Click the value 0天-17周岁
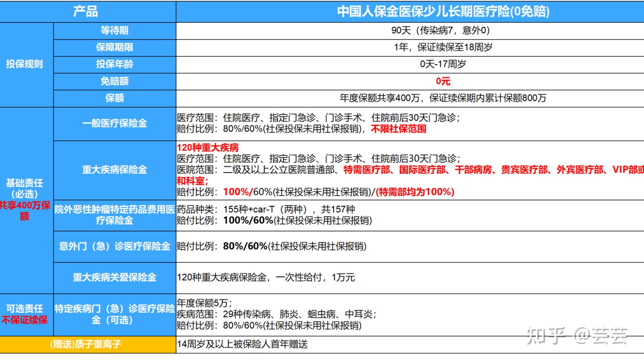Image resolution: width=644 pixels, height=362 pixels. click(443, 64)
